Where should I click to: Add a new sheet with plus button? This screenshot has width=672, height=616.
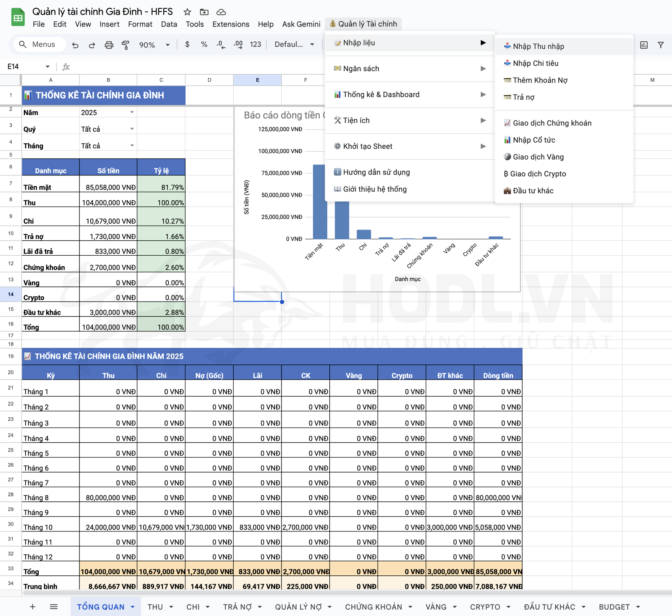click(33, 607)
